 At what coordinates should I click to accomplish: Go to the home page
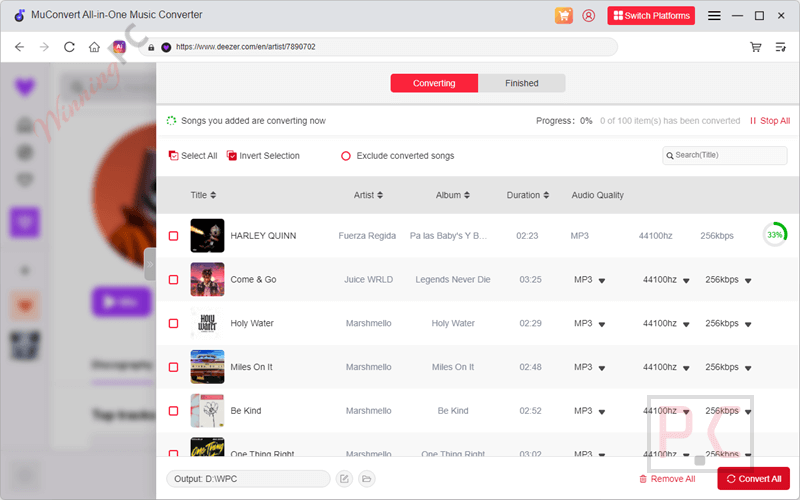[94, 47]
